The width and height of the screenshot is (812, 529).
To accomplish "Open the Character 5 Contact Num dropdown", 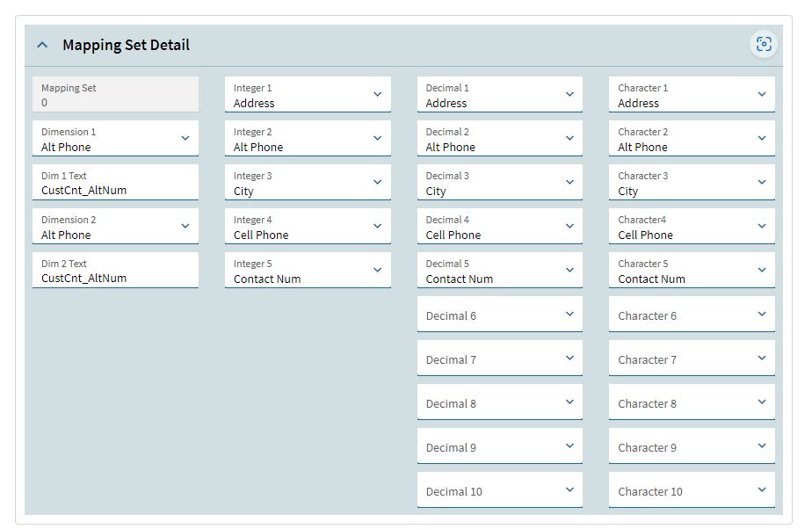I will [x=692, y=270].
